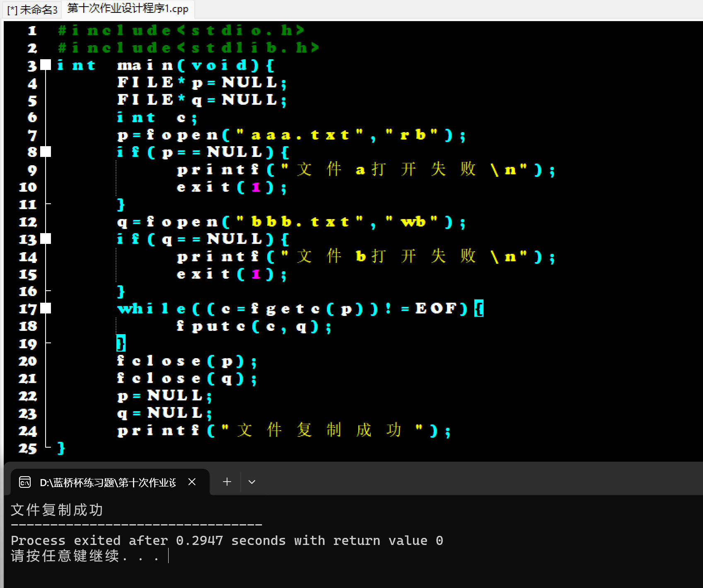Click the Process exited after 0.2947 seconds message
This screenshot has width=703, height=588.
[x=227, y=540]
